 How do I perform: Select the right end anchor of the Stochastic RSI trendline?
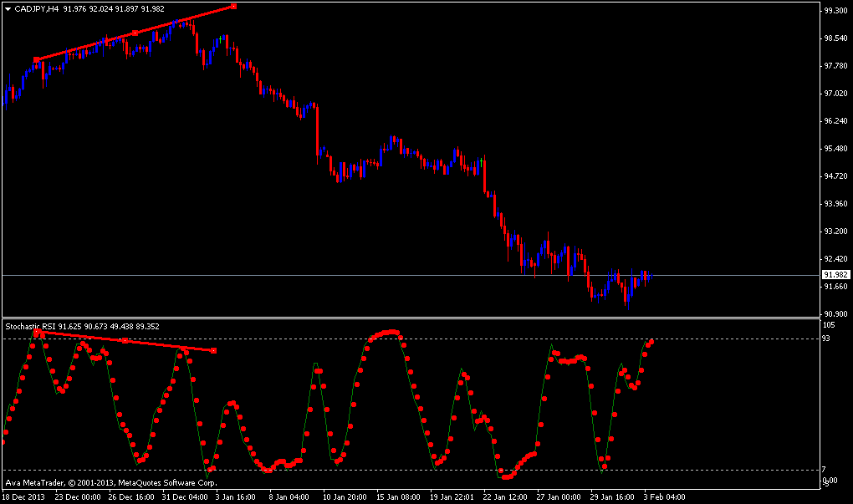click(214, 351)
